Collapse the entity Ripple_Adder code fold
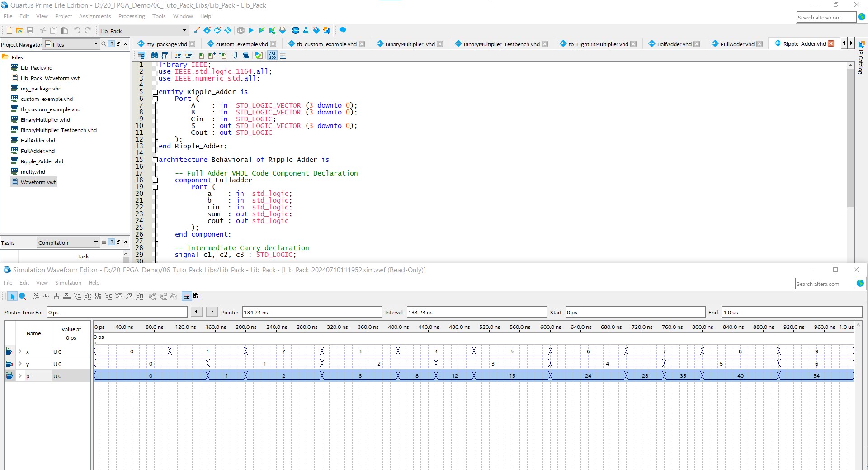Image resolution: width=868 pixels, height=470 pixels. (155, 92)
